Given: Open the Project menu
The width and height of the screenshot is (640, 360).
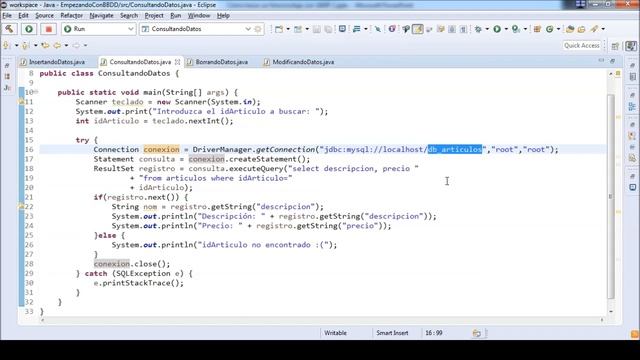Looking at the screenshot, I should coord(154,16).
